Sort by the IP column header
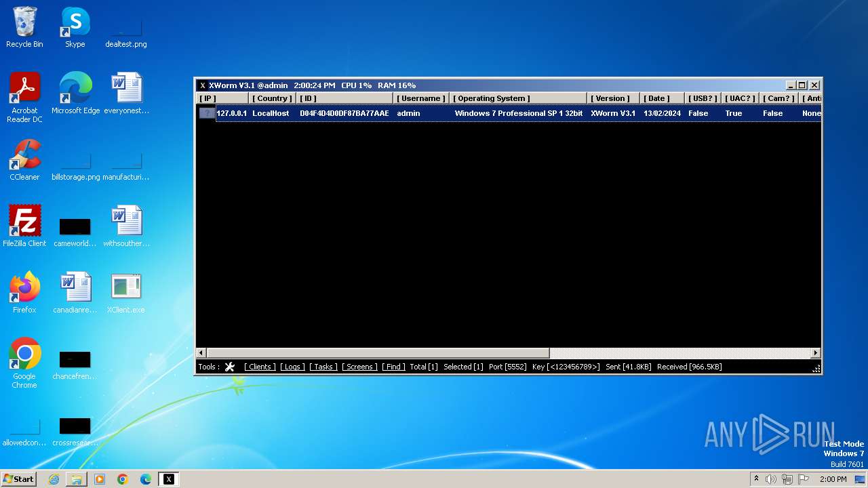 pyautogui.click(x=223, y=98)
